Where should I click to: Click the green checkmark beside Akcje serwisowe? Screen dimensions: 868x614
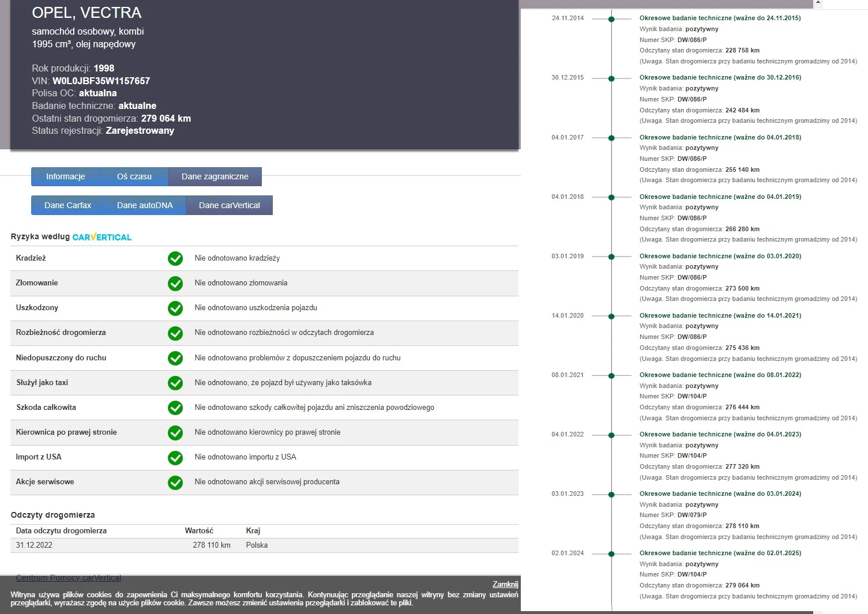[x=175, y=482]
